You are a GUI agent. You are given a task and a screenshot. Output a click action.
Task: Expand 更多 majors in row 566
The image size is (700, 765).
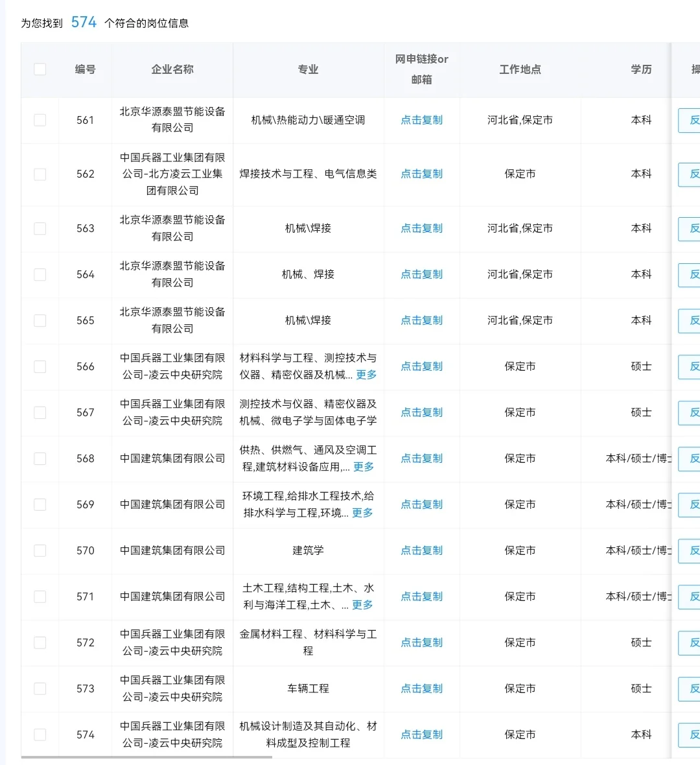(x=366, y=375)
